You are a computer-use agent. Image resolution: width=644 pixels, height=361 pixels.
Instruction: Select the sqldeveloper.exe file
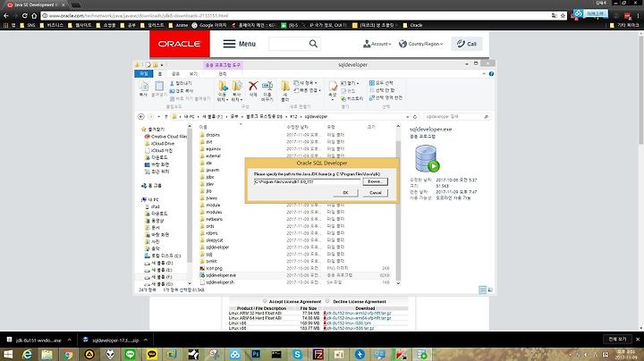[221, 275]
